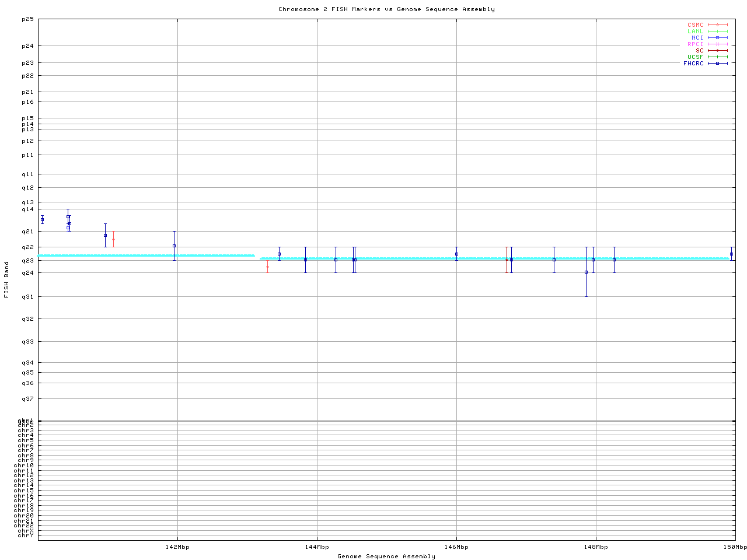The width and height of the screenshot is (747, 560).
Task: Click the q13 band label
Action: 27,202
